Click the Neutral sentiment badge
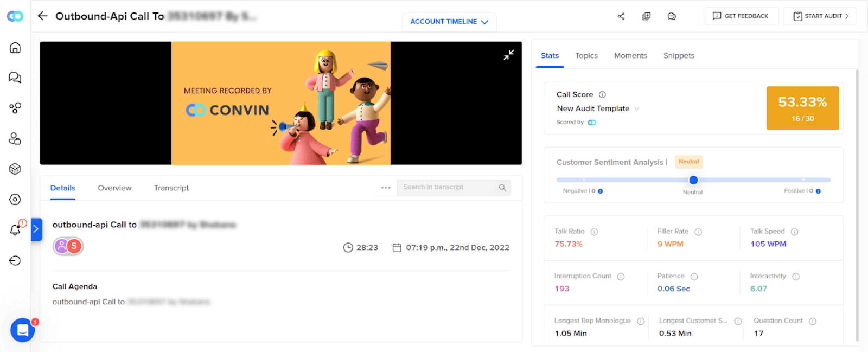 [688, 162]
